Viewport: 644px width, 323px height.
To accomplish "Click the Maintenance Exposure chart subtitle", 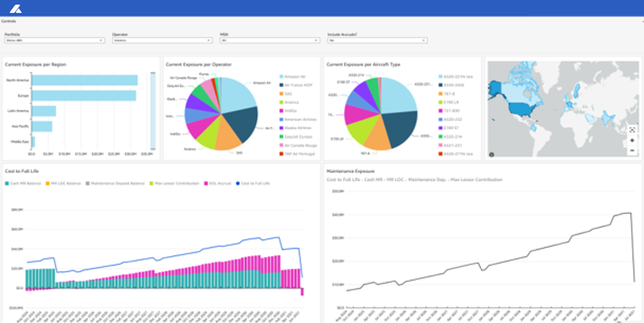I will pyautogui.click(x=414, y=180).
